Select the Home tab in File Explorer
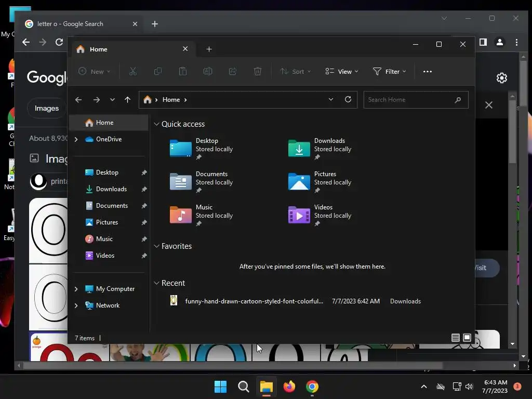Screen dimensions: 532x399 (x=132, y=49)
